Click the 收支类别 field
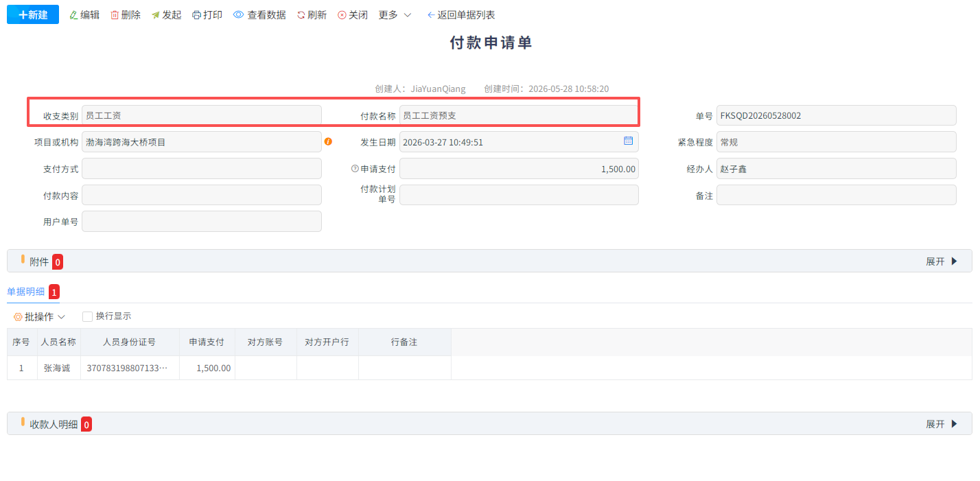980x481 pixels. (202, 115)
